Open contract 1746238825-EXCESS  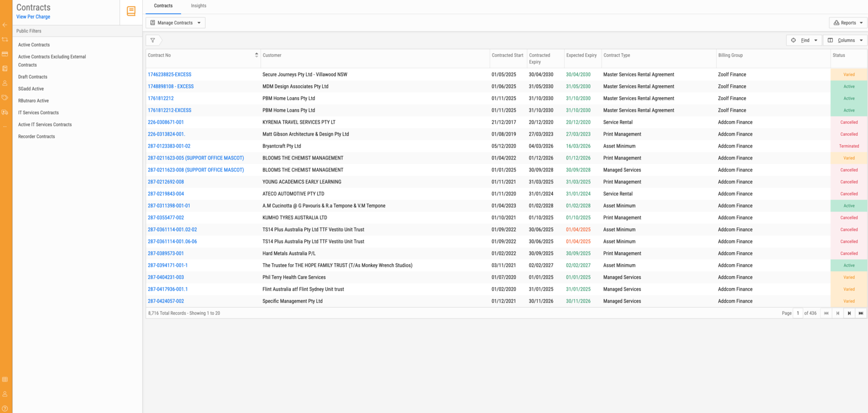click(x=170, y=74)
